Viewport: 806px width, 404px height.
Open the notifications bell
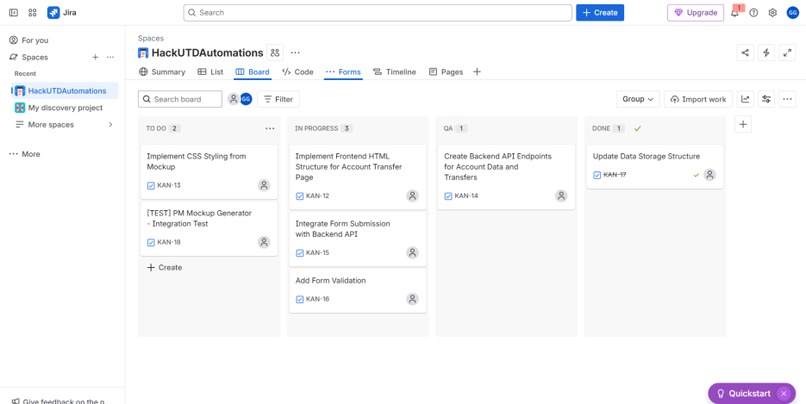735,13
